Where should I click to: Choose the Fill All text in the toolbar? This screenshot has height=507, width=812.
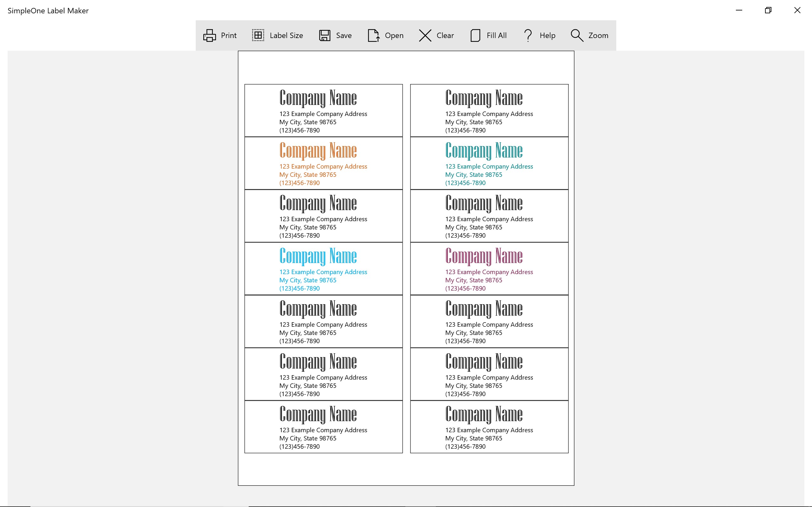(496, 35)
